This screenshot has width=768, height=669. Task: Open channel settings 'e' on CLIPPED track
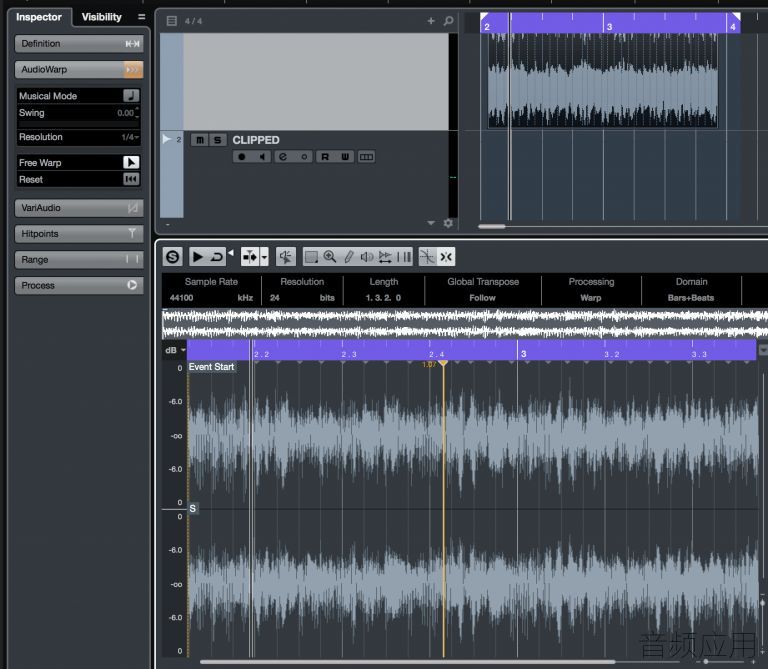click(283, 157)
